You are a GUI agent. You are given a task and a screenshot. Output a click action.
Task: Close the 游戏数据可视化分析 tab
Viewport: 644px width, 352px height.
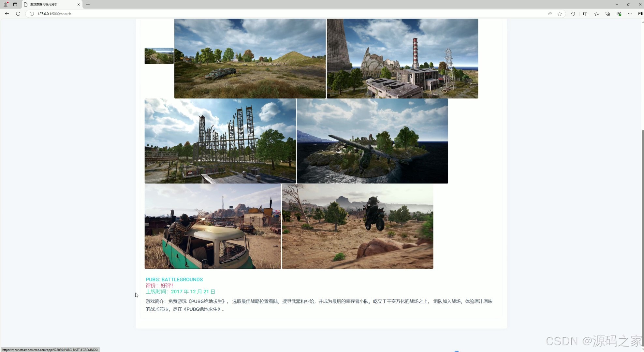[x=79, y=4]
